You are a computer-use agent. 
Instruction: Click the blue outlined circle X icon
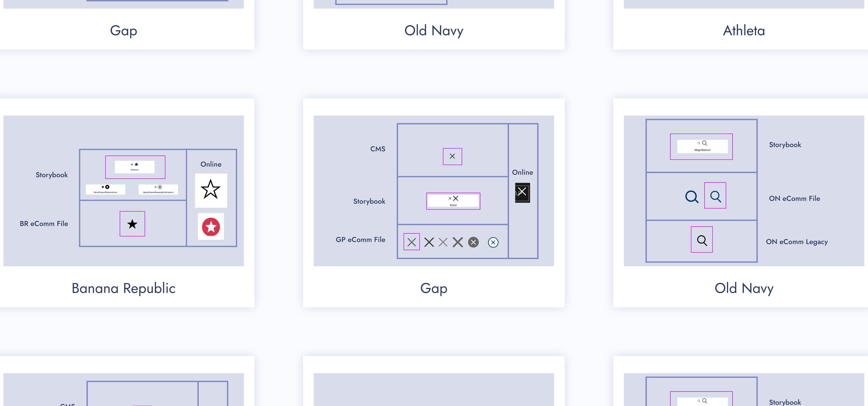(493, 242)
